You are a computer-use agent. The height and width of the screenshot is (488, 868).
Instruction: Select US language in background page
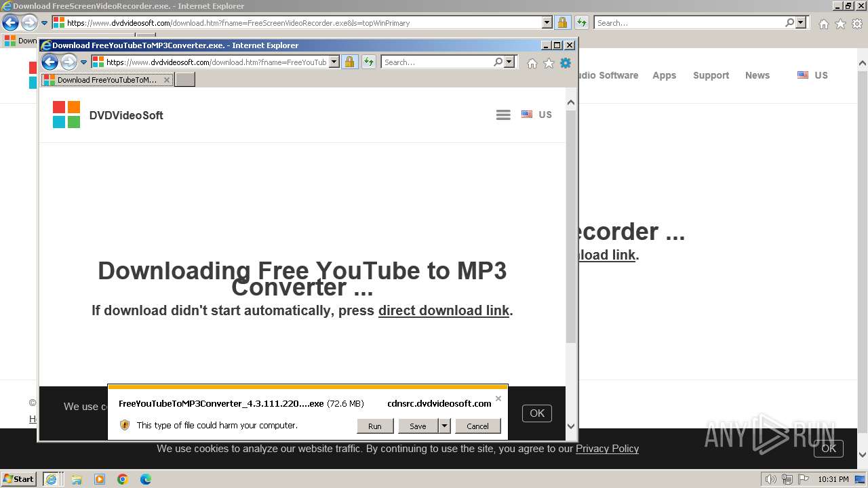click(812, 75)
